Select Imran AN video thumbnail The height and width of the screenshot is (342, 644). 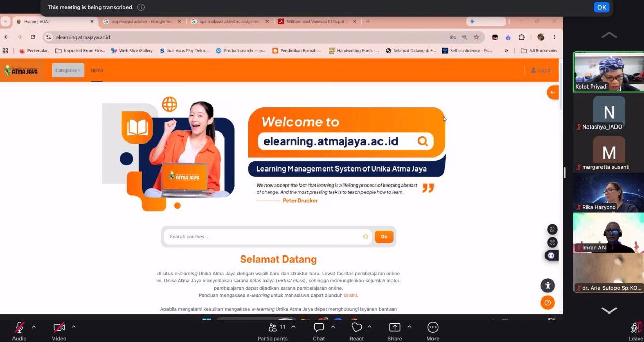click(x=609, y=233)
